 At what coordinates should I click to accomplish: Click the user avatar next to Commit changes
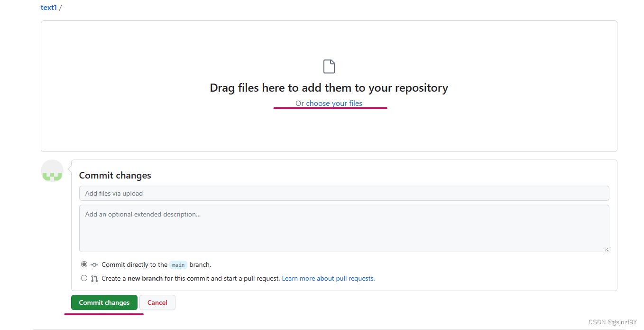coord(52,170)
